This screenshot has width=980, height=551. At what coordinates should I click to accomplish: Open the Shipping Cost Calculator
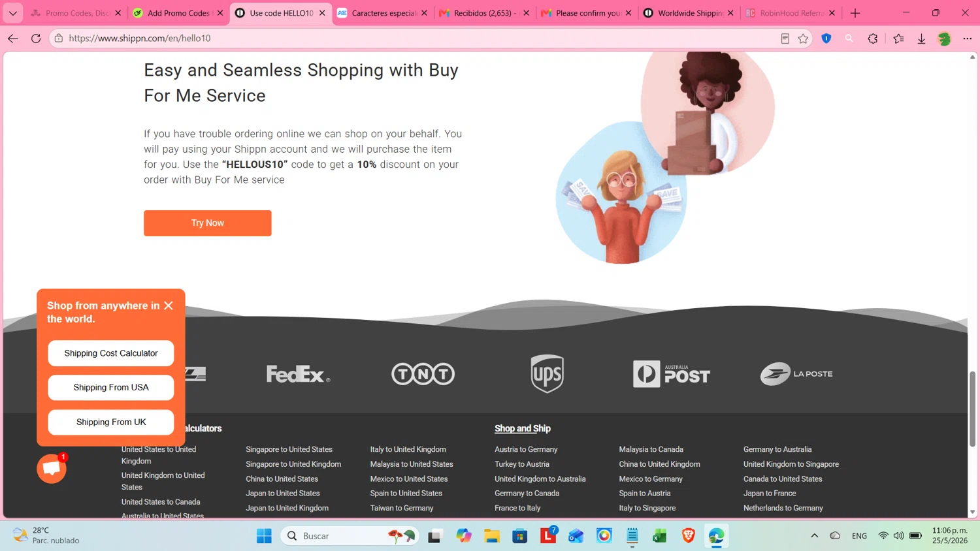[x=111, y=353]
